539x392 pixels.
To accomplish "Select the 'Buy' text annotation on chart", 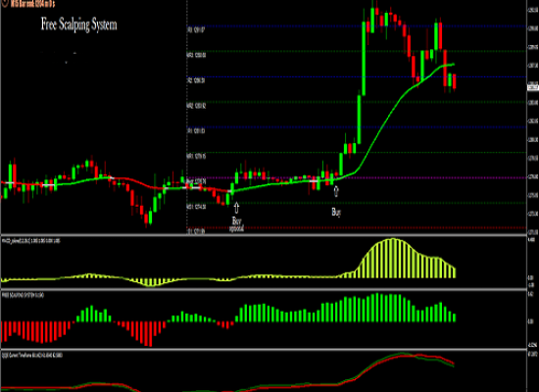I will [x=336, y=212].
